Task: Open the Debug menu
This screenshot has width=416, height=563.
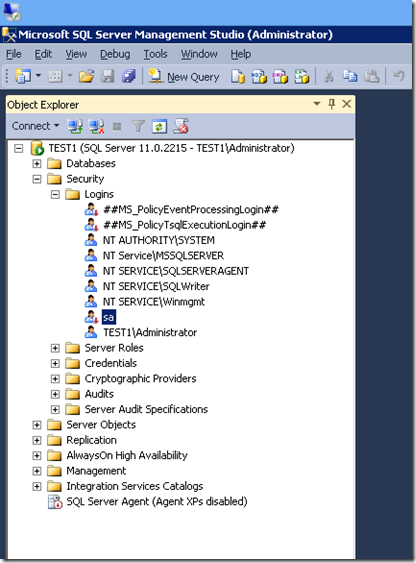Action: click(115, 54)
